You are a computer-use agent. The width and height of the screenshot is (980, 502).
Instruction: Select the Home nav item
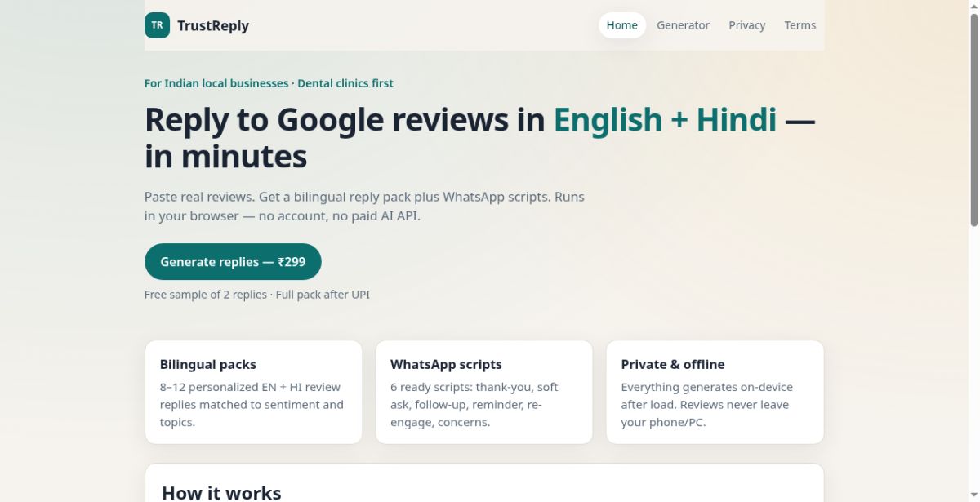tap(621, 25)
